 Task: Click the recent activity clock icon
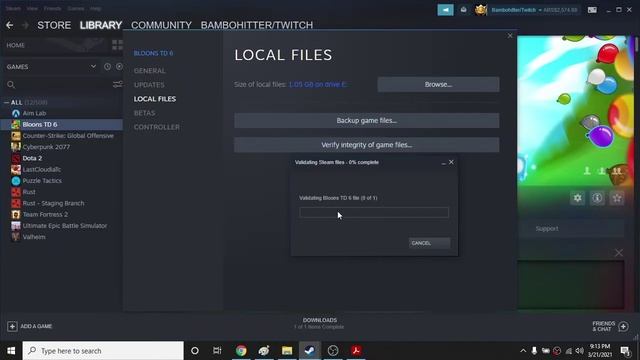(x=107, y=67)
